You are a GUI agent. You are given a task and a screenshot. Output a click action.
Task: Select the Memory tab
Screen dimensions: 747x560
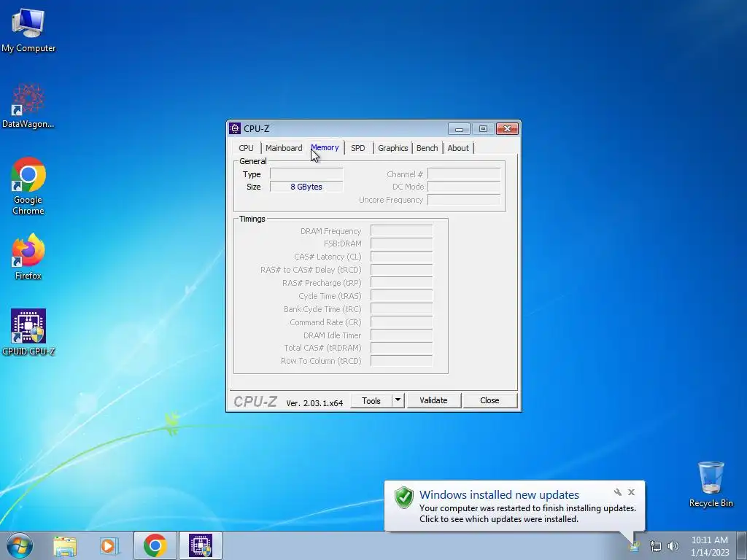[325, 147]
